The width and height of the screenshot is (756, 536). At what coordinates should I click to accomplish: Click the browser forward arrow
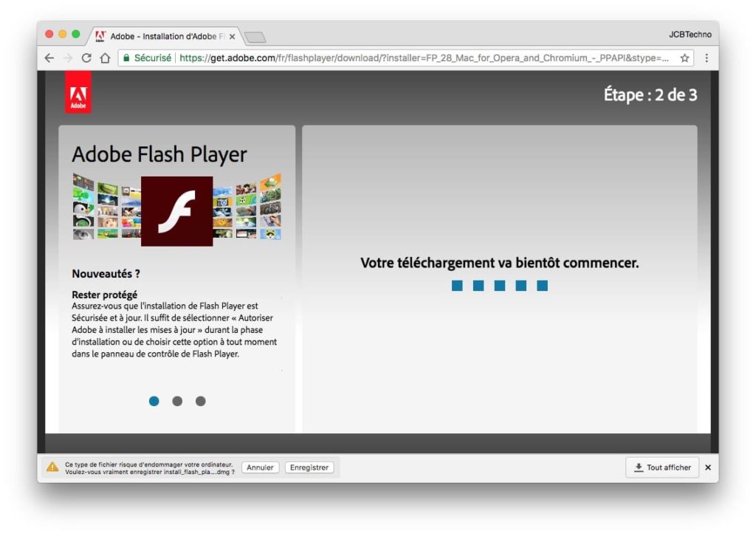(68, 58)
